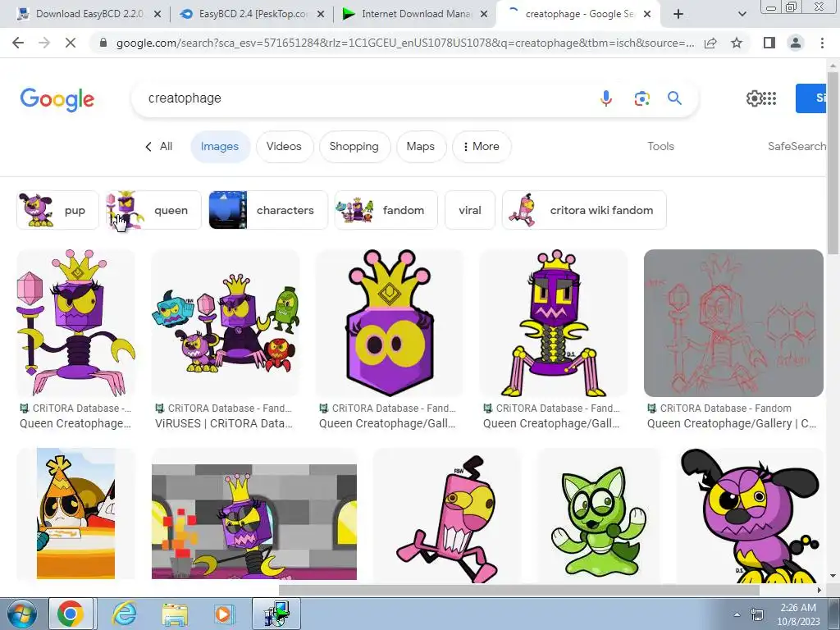Open the side panel icon in Chrome toolbar
This screenshot has height=630, width=840.
point(769,43)
